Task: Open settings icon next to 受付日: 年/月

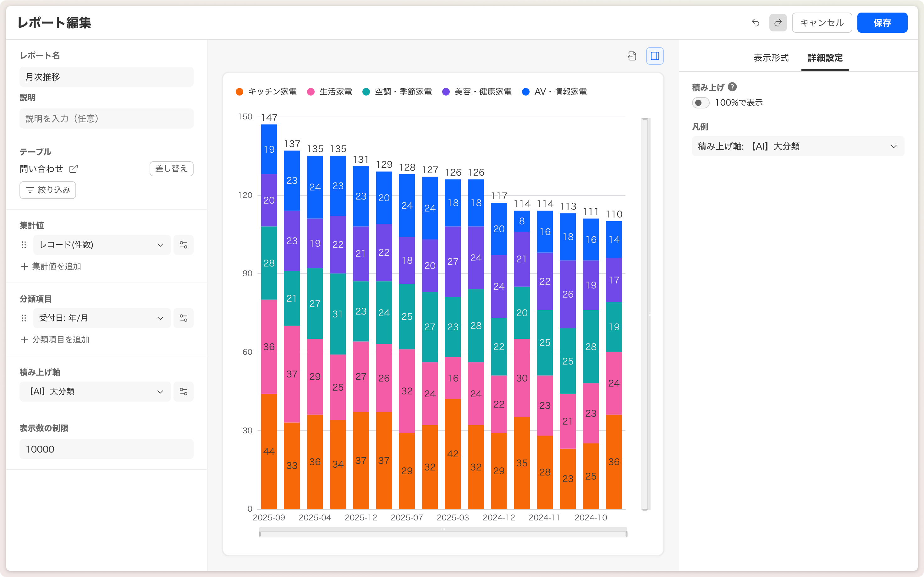Action: (x=183, y=318)
